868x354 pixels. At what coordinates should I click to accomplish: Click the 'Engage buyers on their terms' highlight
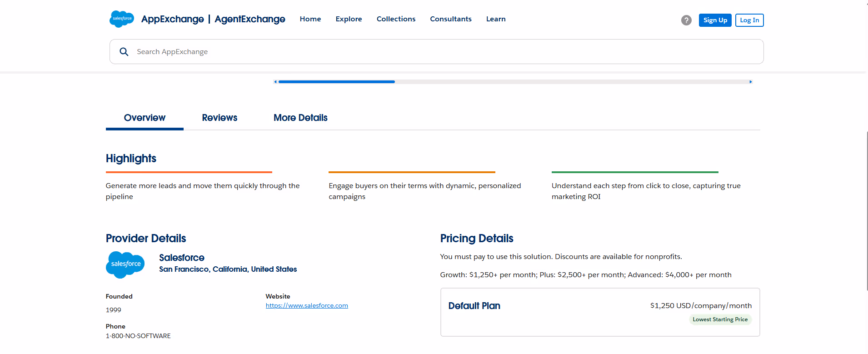(425, 191)
